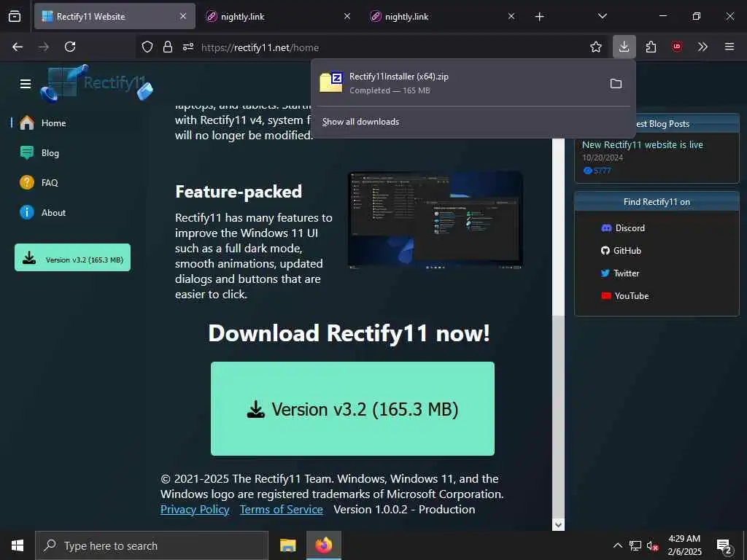Visit Rectify11 on GitHub
Screen dimensions: 747x560
coord(622,251)
